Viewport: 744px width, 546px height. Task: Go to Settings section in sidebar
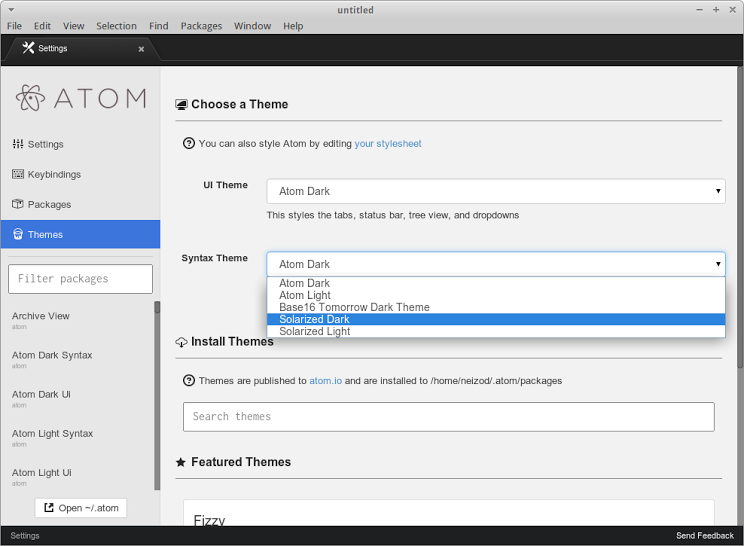click(x=80, y=144)
